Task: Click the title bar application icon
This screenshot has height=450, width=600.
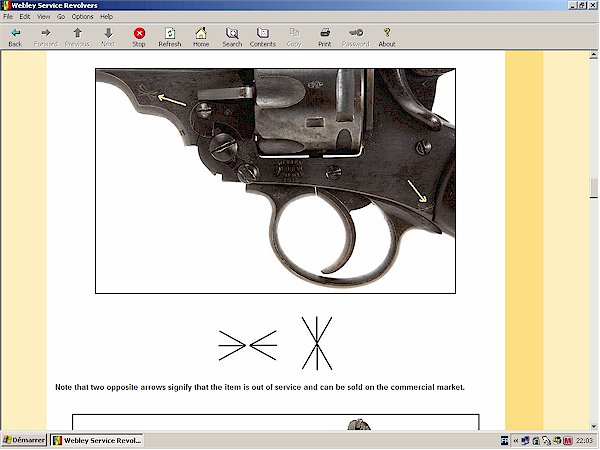Action: pos(6,5)
